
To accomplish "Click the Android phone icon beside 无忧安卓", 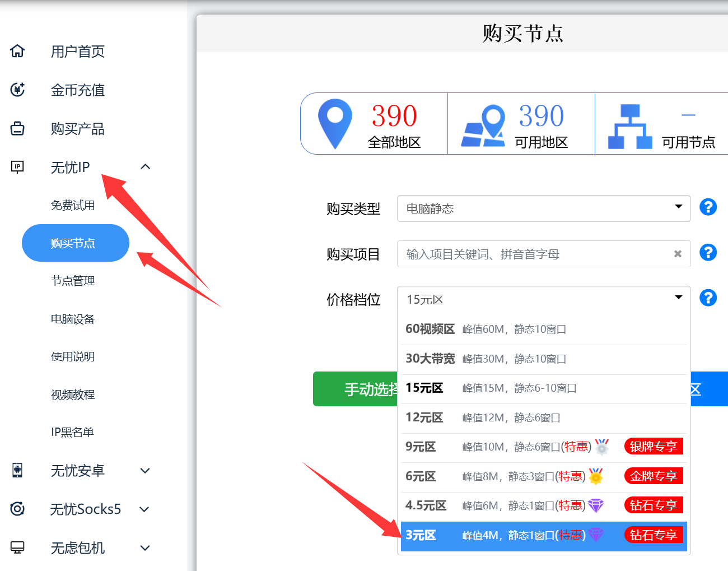I will click(x=18, y=470).
